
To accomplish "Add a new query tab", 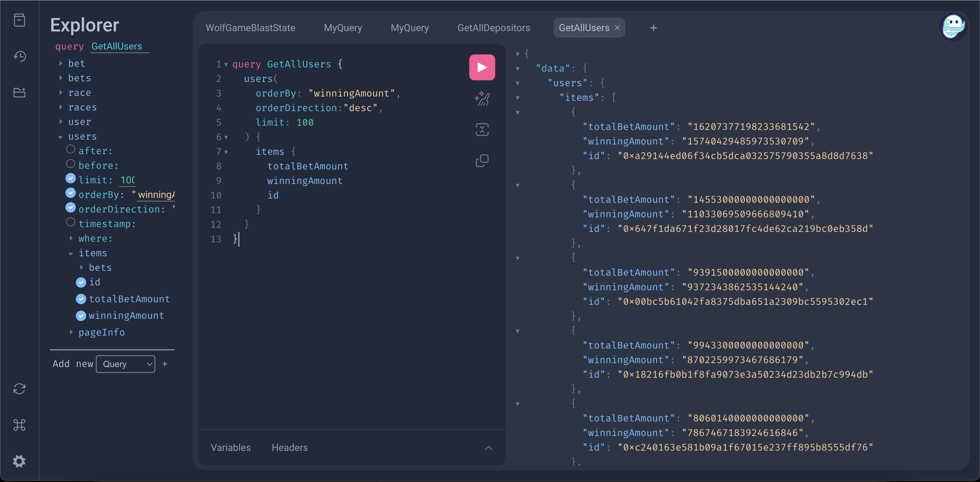I will point(653,28).
